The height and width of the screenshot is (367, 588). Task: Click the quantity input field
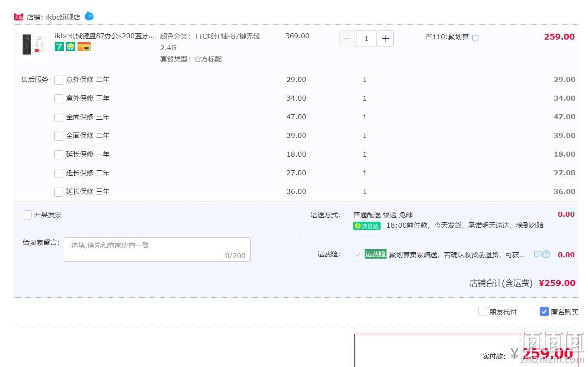[366, 39]
